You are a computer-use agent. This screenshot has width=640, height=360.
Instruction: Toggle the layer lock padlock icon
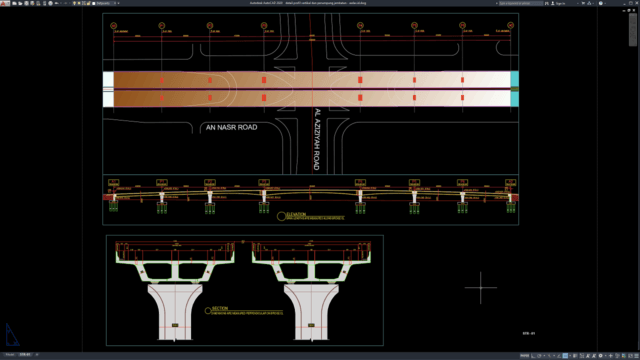(89, 3)
